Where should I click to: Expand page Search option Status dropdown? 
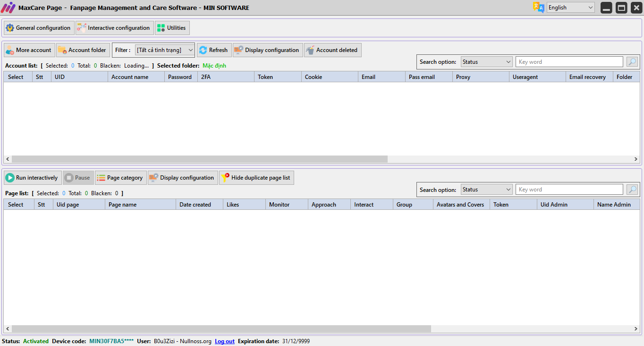(487, 190)
